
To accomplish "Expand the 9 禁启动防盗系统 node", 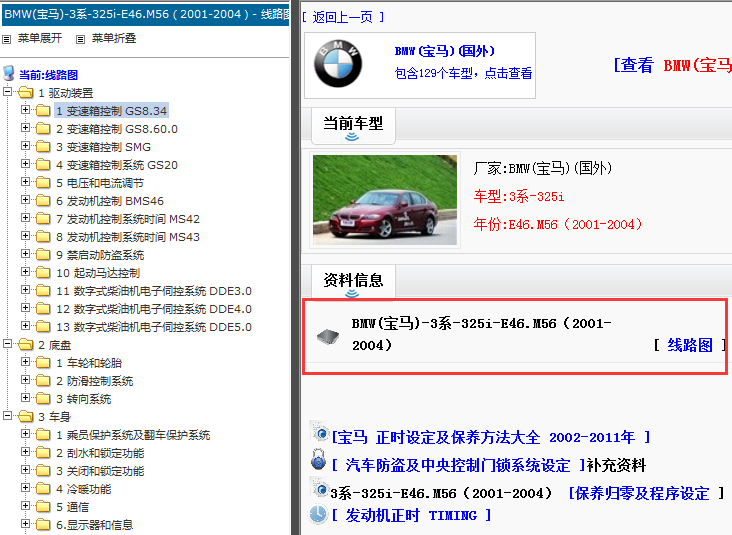I will click(26, 255).
